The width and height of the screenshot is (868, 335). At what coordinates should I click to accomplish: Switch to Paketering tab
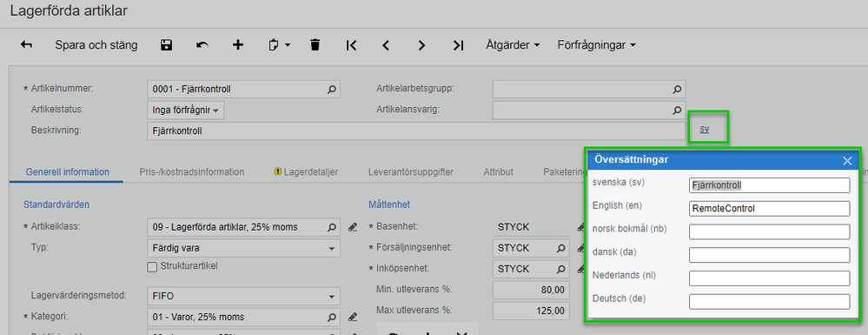point(563,172)
